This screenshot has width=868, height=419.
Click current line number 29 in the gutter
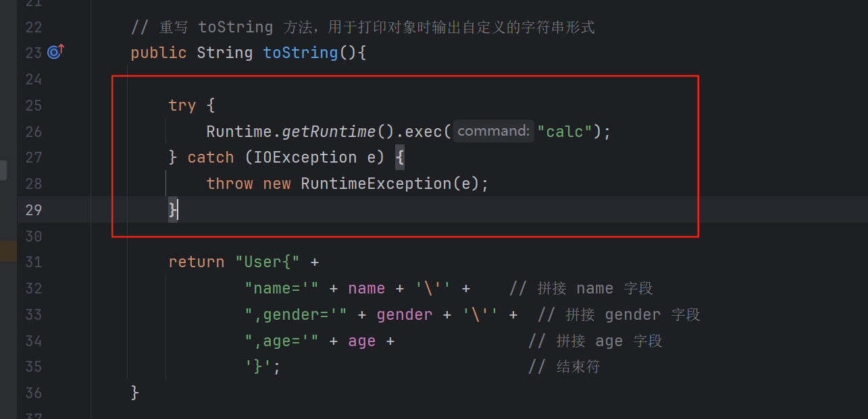point(33,210)
